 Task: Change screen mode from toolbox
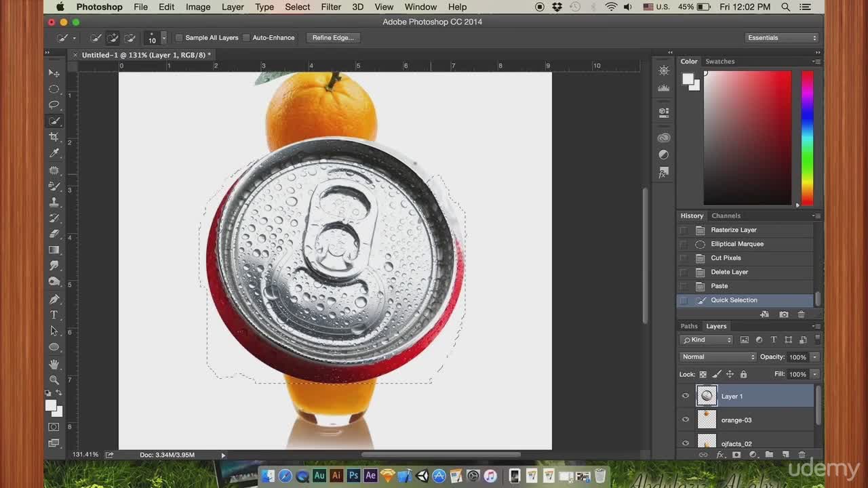[54, 443]
